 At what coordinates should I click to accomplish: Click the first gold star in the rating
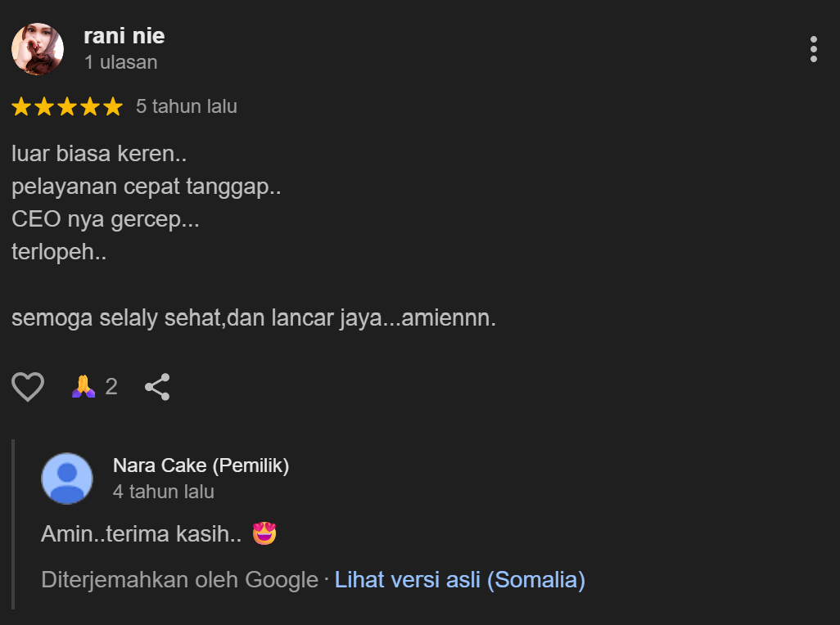coord(20,106)
